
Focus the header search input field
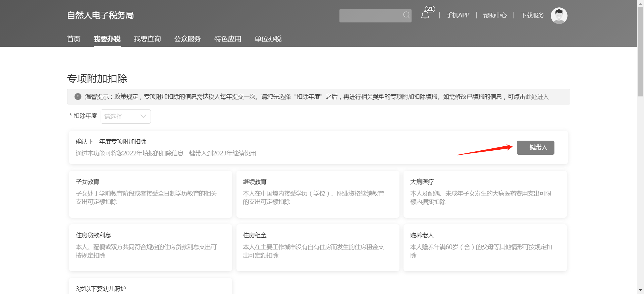(x=371, y=16)
